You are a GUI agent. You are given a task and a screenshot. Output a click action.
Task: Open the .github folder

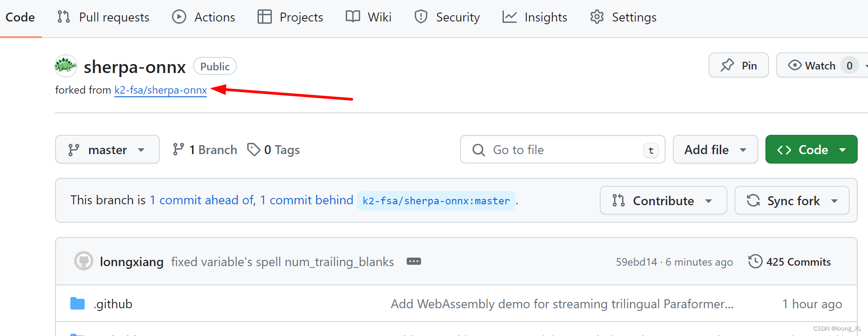tap(113, 304)
